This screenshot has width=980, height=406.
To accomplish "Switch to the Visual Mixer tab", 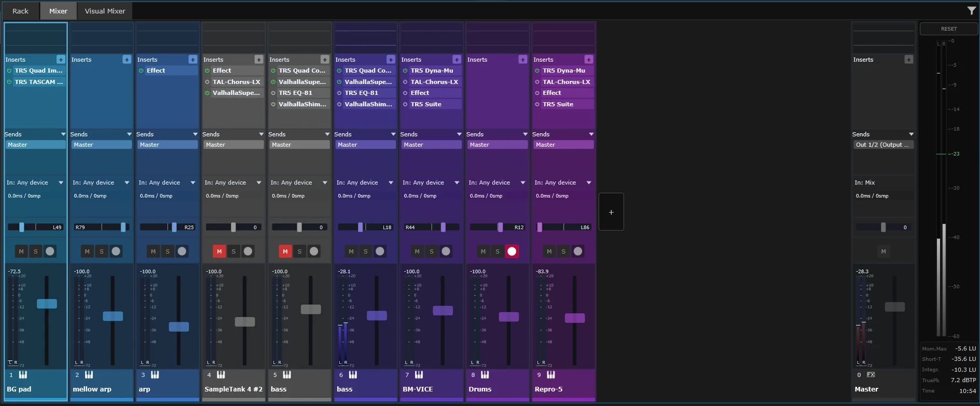I will click(x=105, y=11).
